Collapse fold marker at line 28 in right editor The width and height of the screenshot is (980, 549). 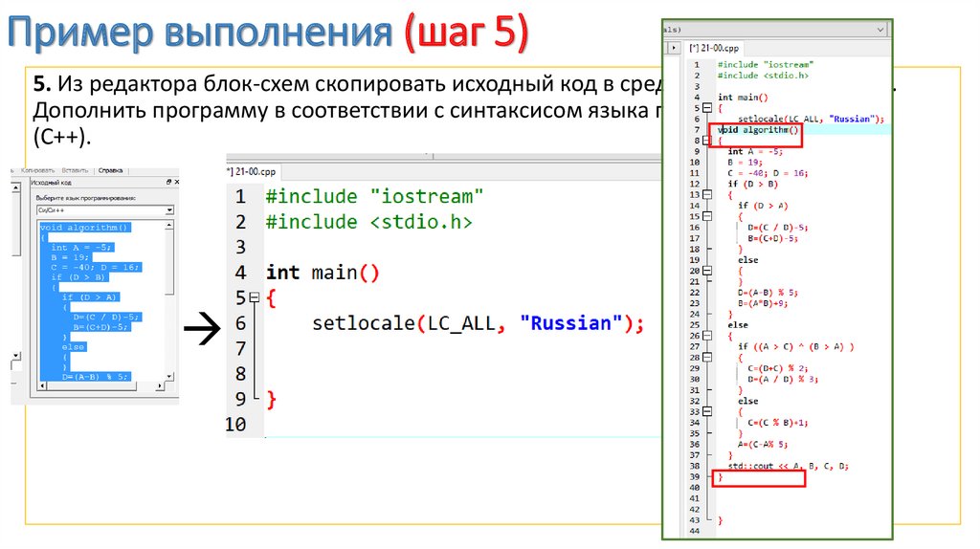pos(707,358)
